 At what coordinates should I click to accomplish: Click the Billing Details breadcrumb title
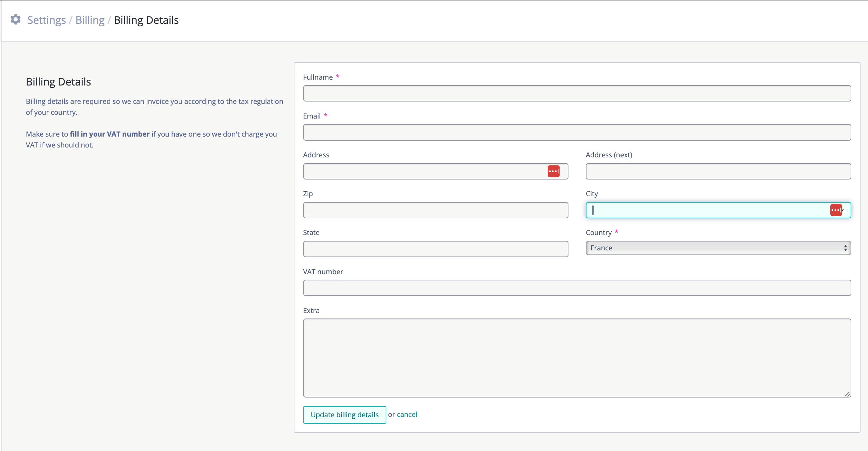(146, 20)
